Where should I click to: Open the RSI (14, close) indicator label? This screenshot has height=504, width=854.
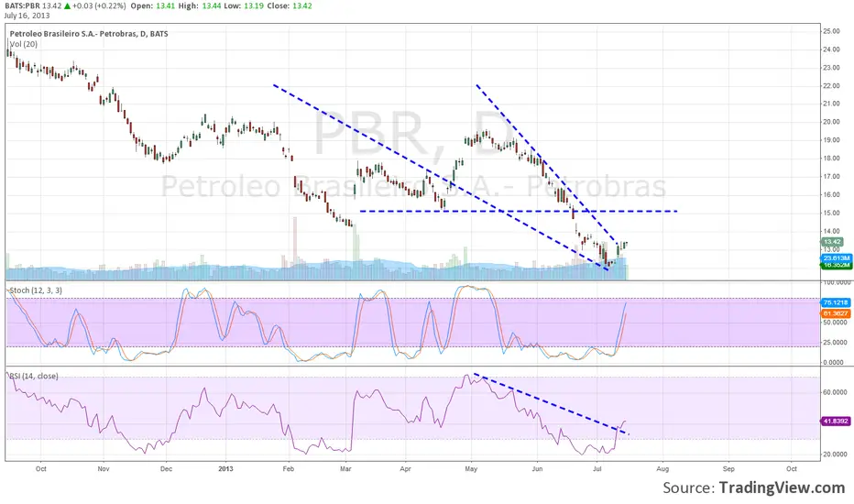pyautogui.click(x=34, y=376)
